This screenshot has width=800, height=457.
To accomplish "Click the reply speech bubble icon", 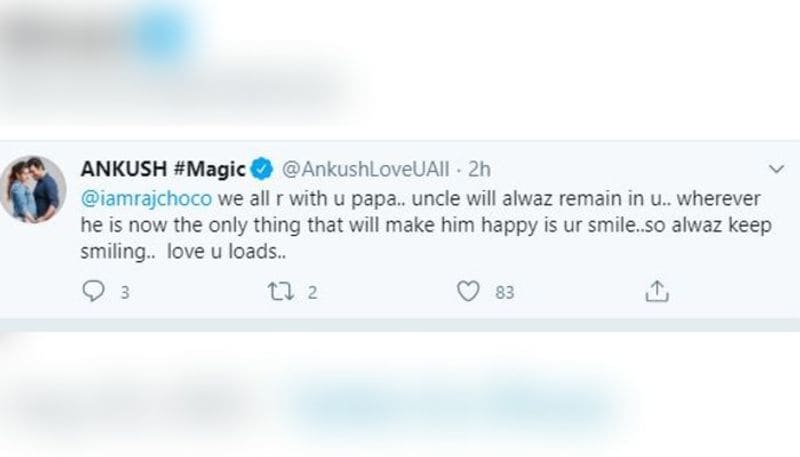I will click(93, 291).
